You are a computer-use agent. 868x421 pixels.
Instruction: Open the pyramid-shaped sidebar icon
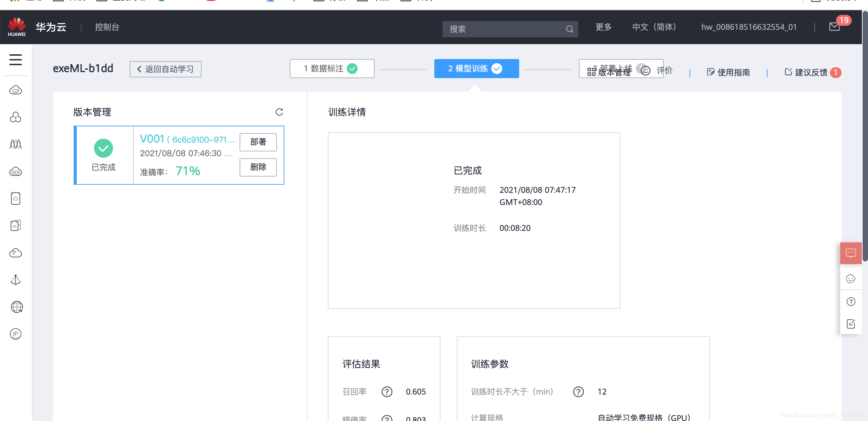(x=16, y=280)
